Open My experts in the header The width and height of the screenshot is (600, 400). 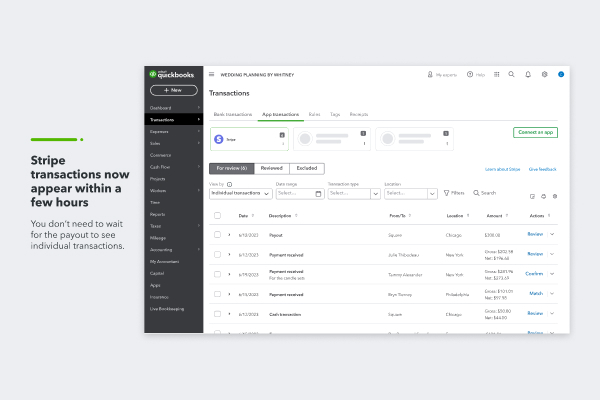point(442,75)
